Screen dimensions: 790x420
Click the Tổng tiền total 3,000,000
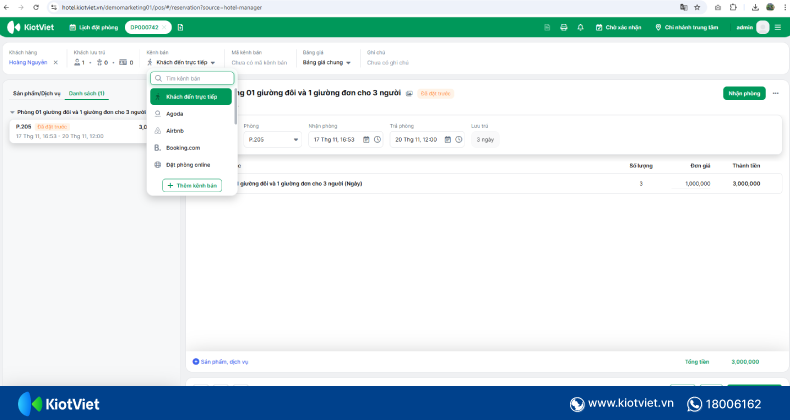click(745, 362)
